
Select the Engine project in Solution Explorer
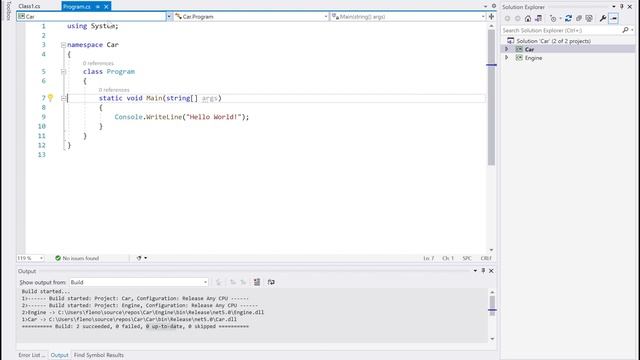click(533, 58)
